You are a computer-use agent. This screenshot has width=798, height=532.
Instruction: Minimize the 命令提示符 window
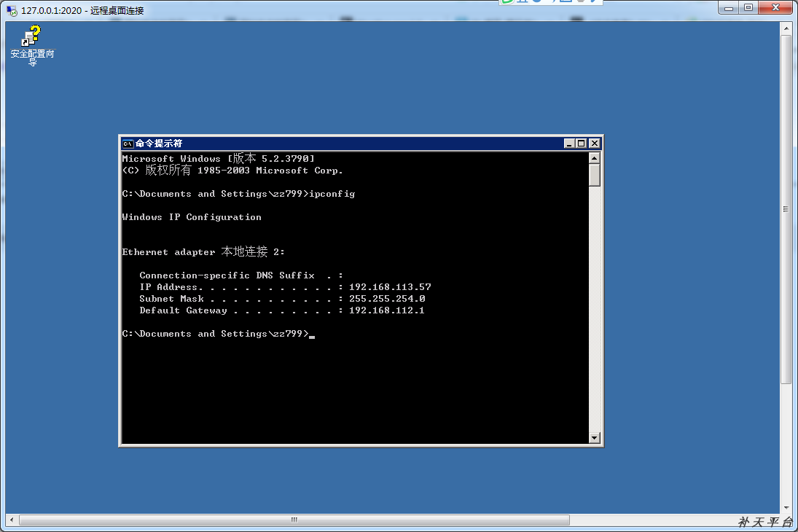[569, 144]
